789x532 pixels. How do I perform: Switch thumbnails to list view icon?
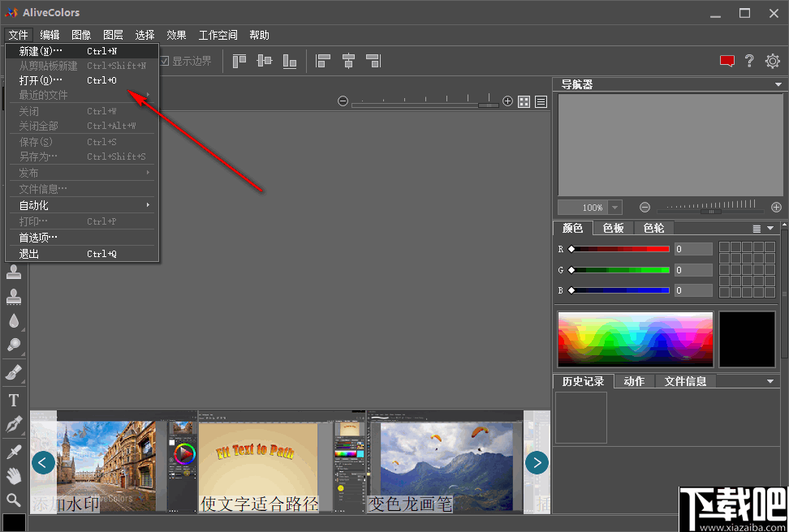coord(541,101)
